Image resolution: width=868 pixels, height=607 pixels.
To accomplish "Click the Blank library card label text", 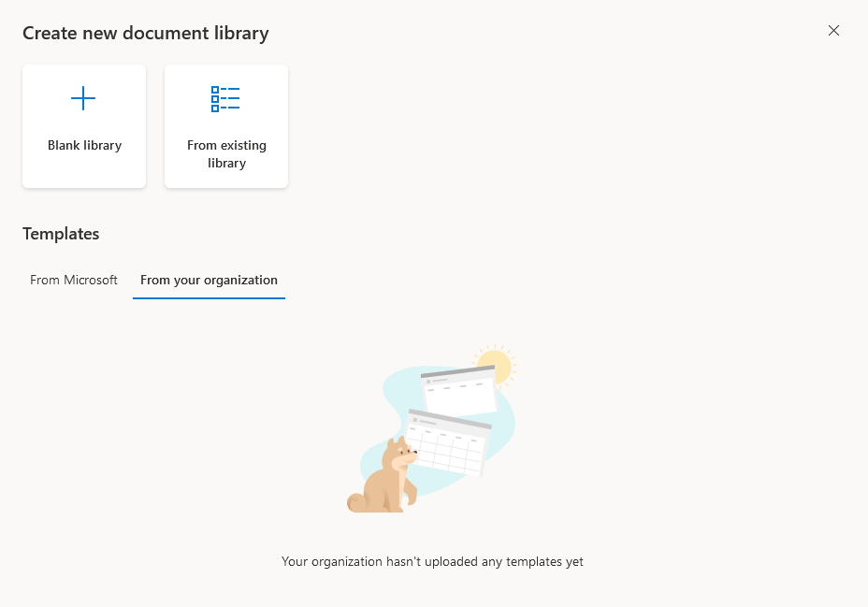I will 83,145.
